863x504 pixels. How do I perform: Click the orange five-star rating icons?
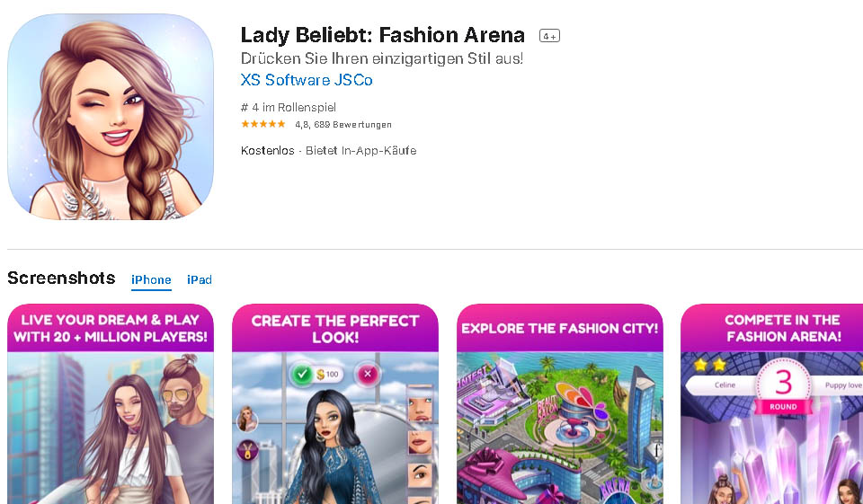(263, 124)
